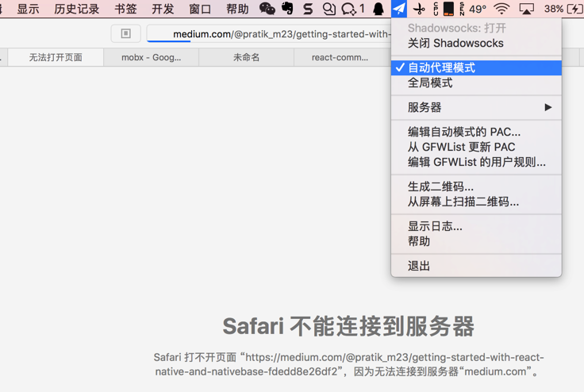
Task: Open the Wi-Fi status menu
Action: point(501,9)
